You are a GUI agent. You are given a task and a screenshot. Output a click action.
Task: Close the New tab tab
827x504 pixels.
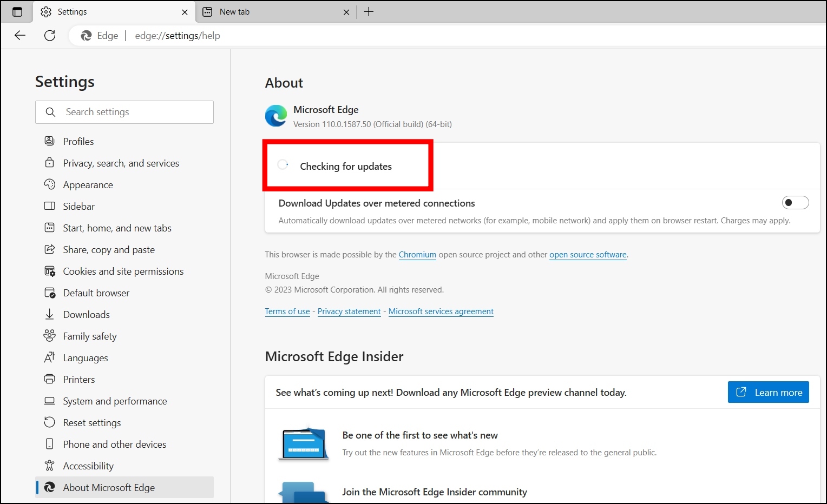[x=346, y=12]
